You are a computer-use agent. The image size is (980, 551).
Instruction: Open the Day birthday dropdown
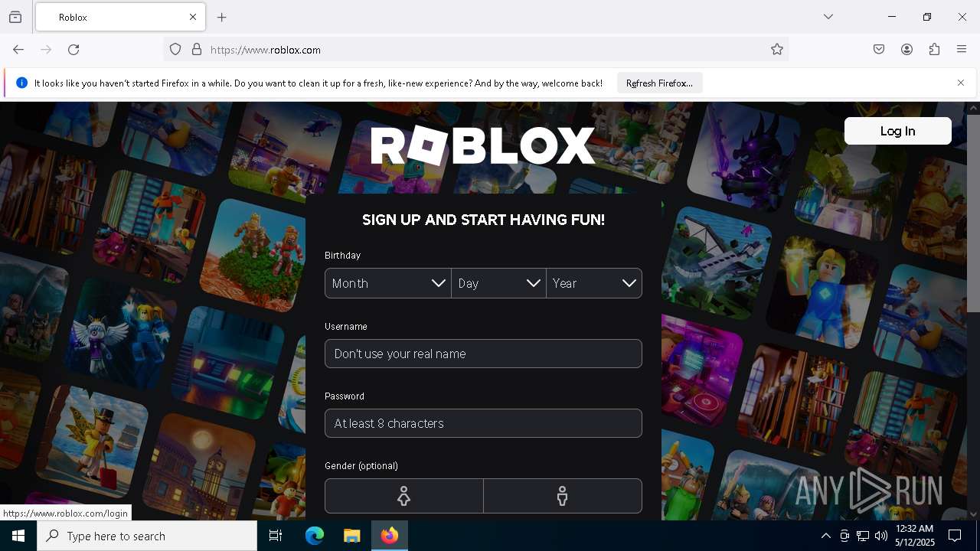[x=498, y=283]
